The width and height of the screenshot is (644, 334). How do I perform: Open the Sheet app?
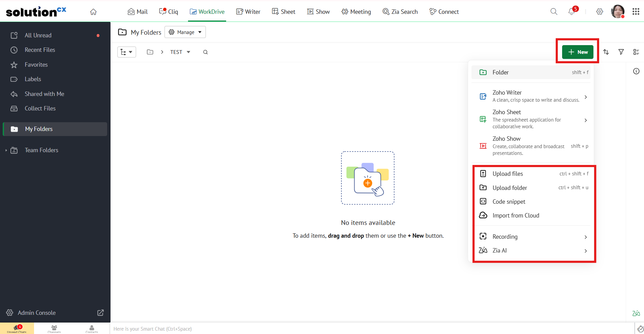[x=283, y=12]
